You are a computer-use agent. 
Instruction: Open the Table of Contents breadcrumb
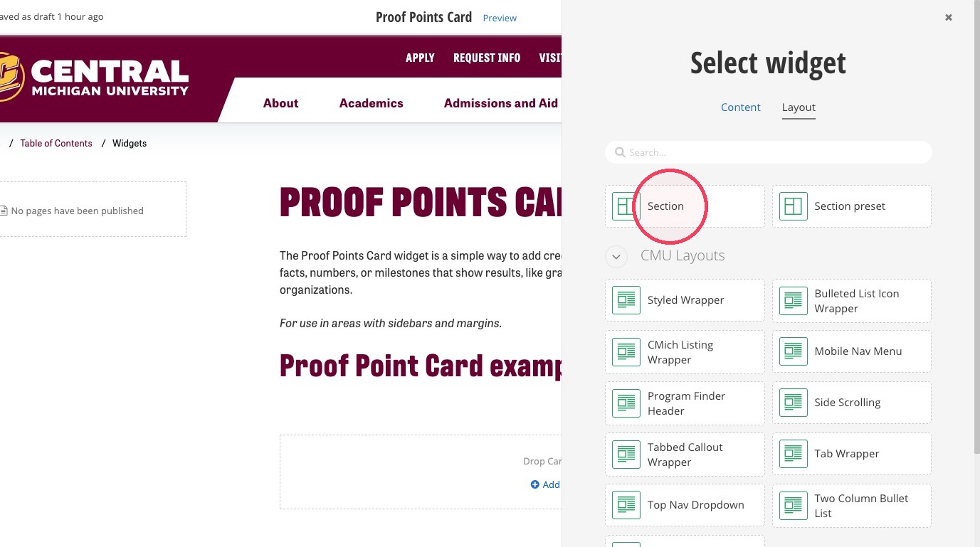[x=56, y=143]
